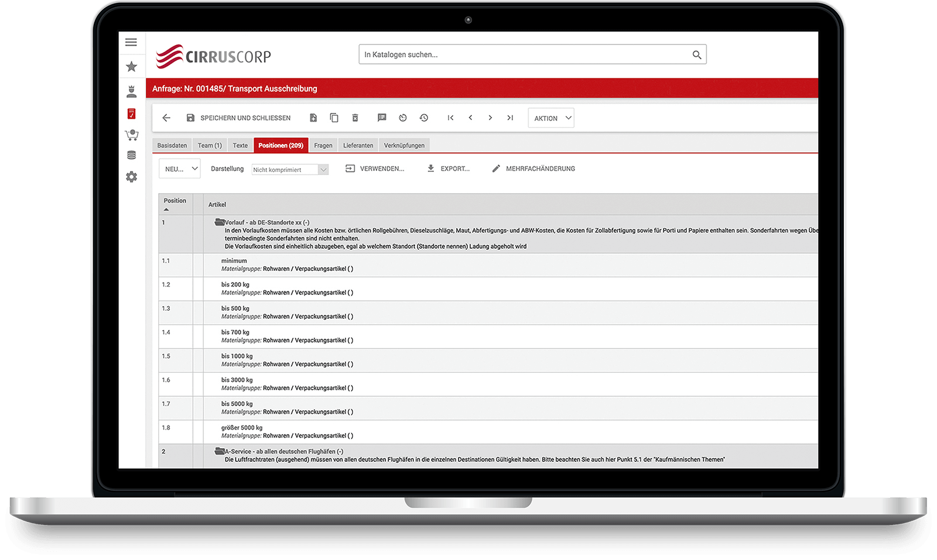Viewport: 937px width, 560px height.
Task: Open settings gear in the sidebar
Action: pyautogui.click(x=131, y=177)
